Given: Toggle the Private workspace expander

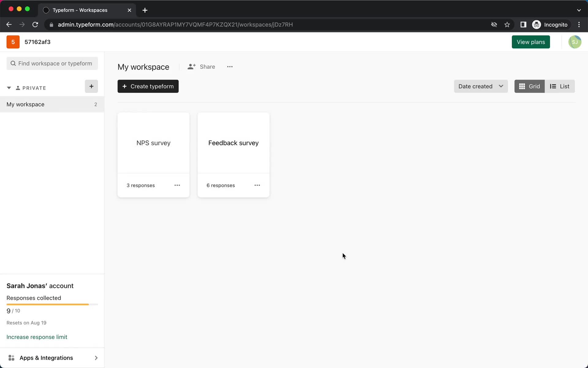Looking at the screenshot, I should pos(9,88).
